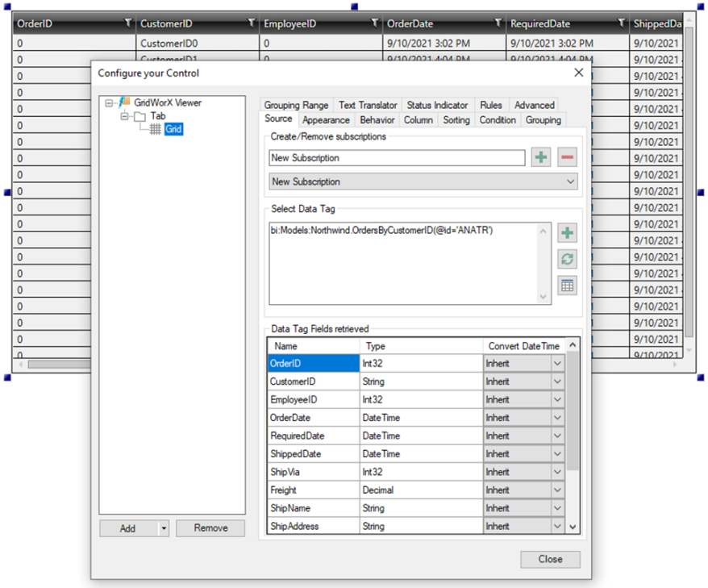Click the red minus remove subscription icon

567,158
